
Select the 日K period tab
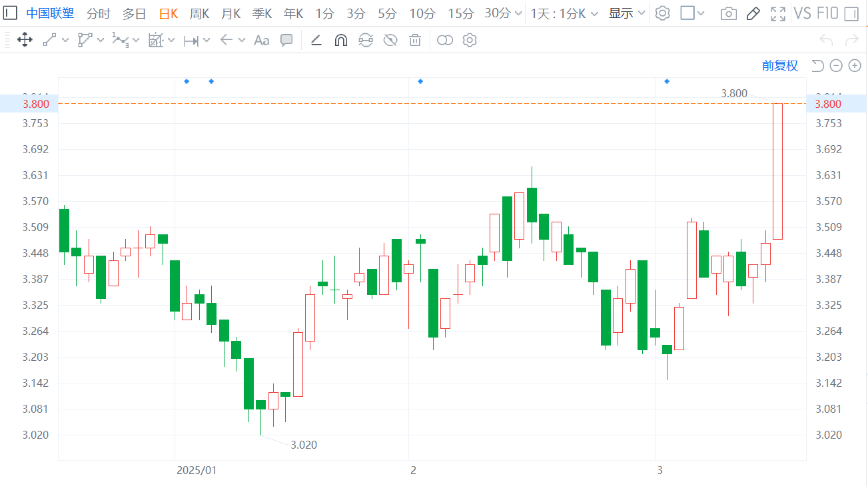tap(168, 13)
